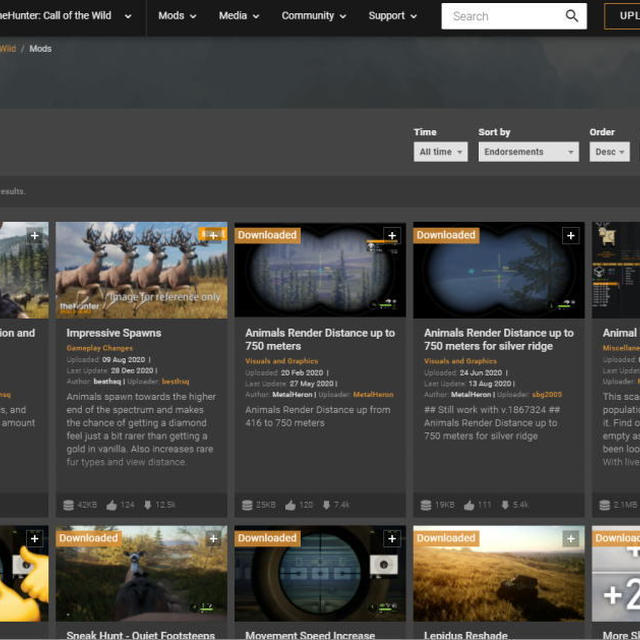Open Animals Render Distance for silver ridge title
This screenshot has width=640, height=640.
pos(499,340)
